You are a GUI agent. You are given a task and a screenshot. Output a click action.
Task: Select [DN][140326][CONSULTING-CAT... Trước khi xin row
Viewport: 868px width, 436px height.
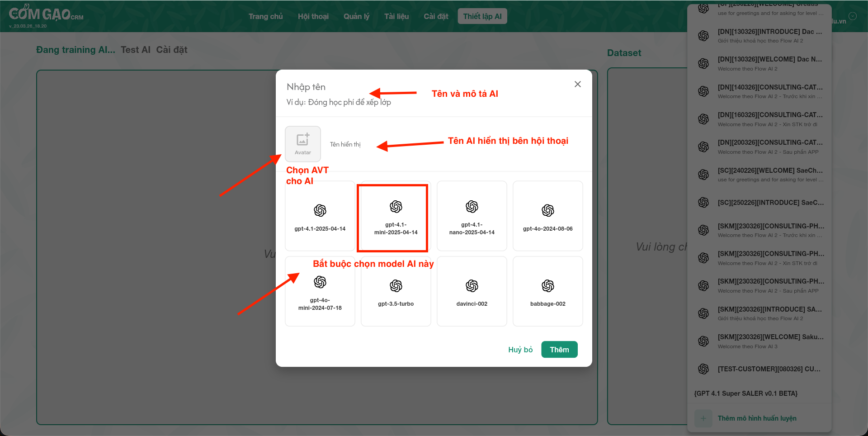pos(760,91)
